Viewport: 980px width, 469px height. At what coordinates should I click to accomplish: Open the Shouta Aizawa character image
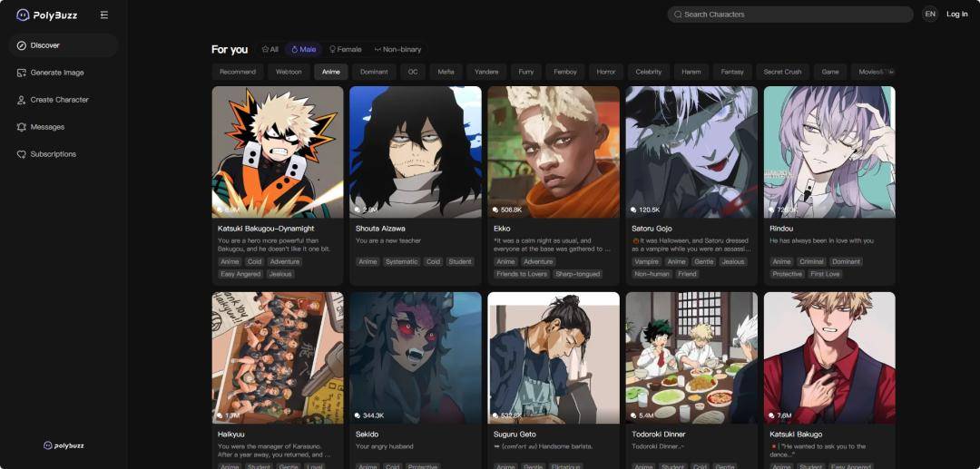click(416, 151)
